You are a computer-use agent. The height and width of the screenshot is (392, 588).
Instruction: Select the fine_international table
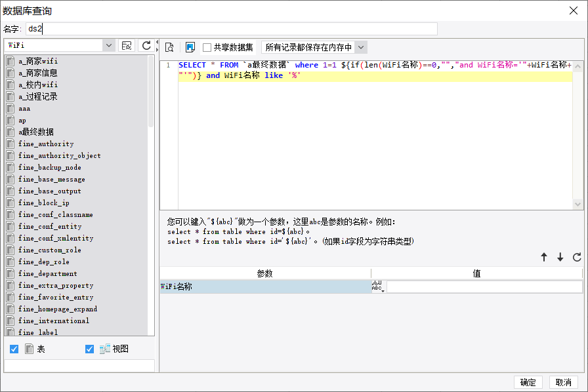[54, 321]
